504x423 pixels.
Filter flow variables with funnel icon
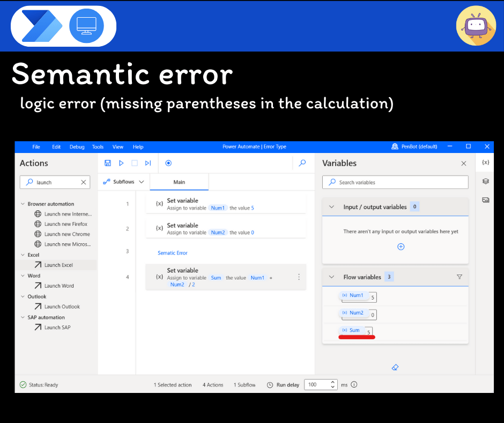click(x=459, y=277)
